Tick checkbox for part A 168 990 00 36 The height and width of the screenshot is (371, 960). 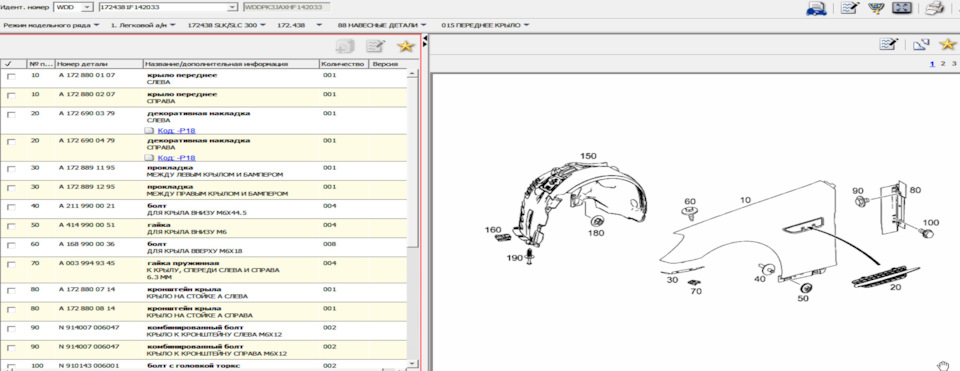click(x=10, y=246)
